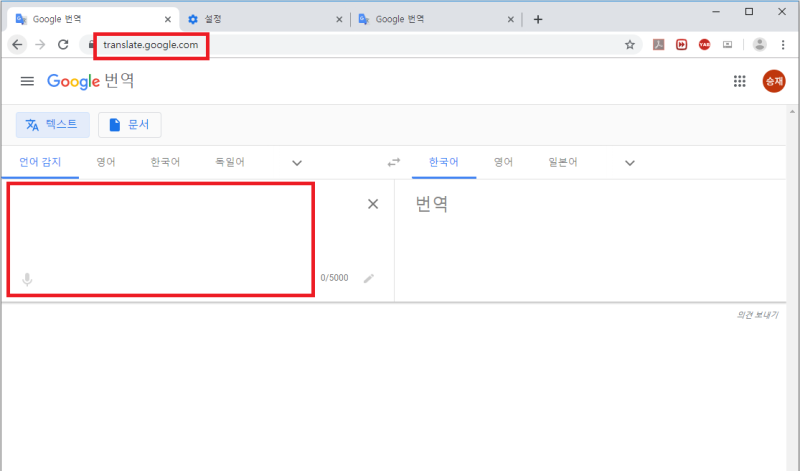
Task: Expand source language list dropdown
Action: click(x=296, y=163)
